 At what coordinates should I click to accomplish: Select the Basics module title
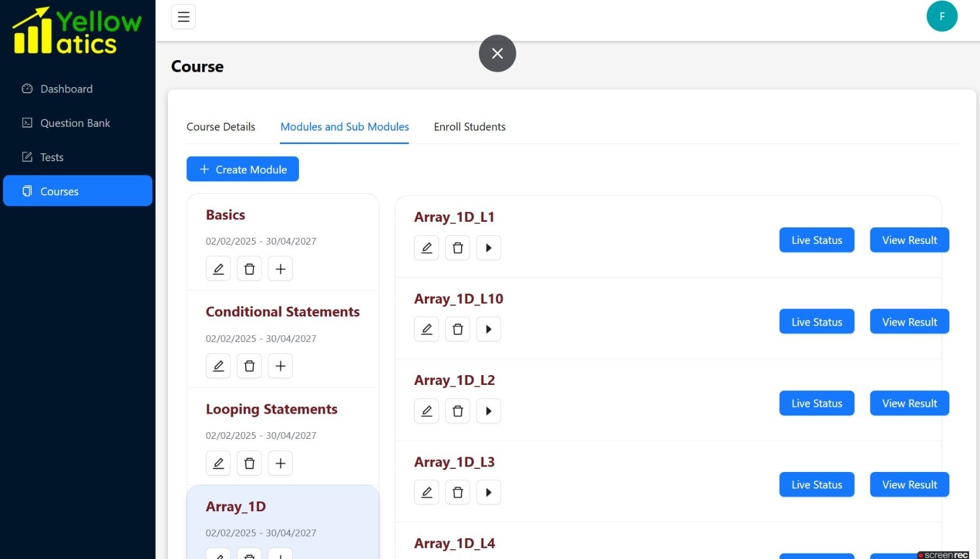point(225,215)
